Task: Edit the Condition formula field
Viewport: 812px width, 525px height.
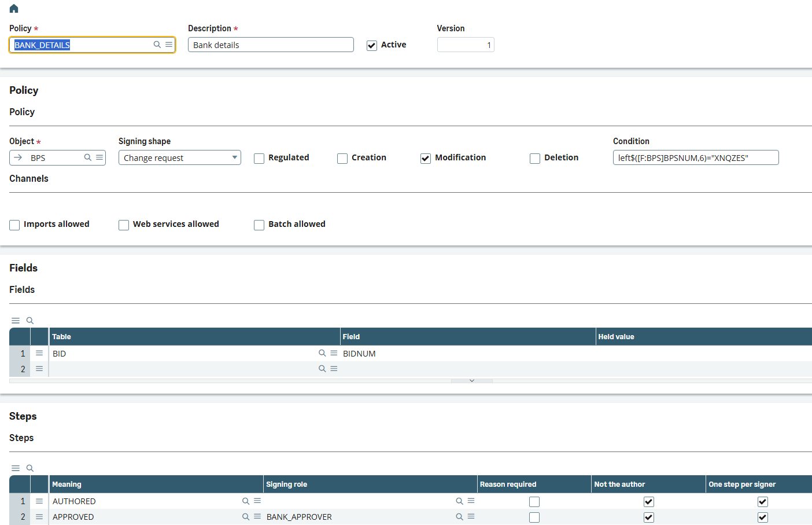Action: click(x=696, y=157)
